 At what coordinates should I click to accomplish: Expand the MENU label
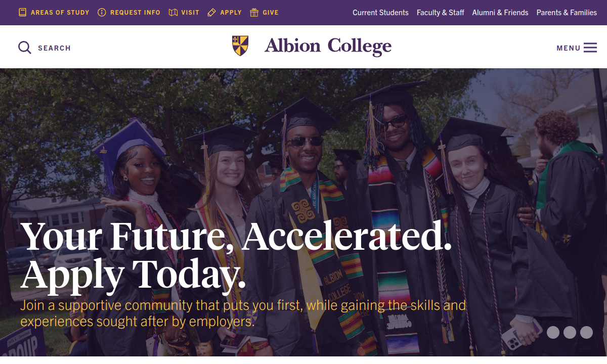[x=569, y=48]
